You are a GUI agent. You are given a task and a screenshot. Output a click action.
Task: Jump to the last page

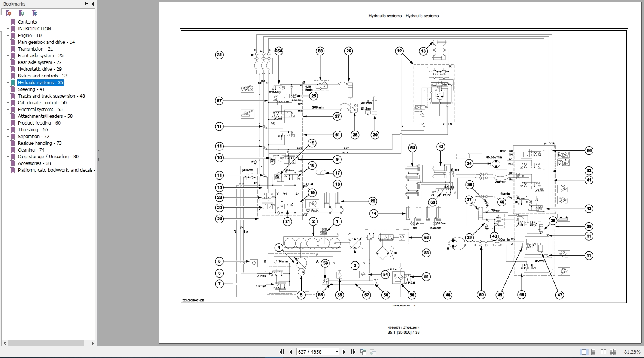click(353, 352)
